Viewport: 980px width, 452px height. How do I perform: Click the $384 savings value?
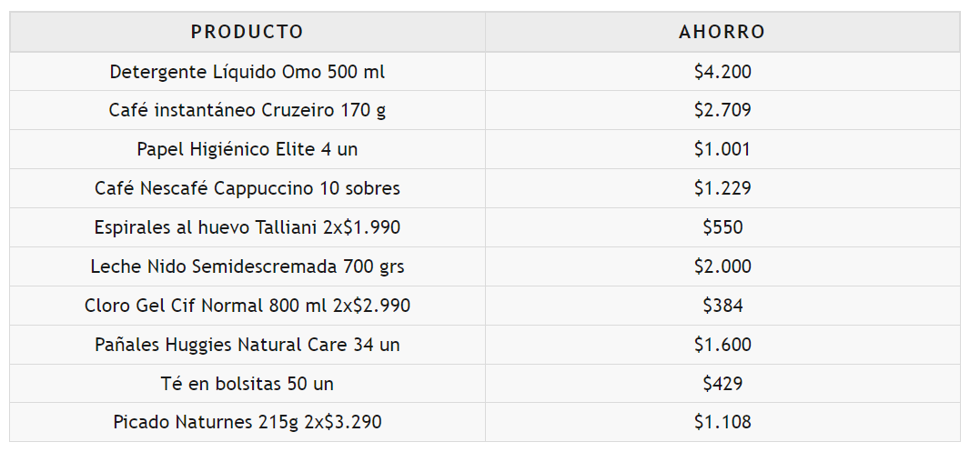click(722, 306)
